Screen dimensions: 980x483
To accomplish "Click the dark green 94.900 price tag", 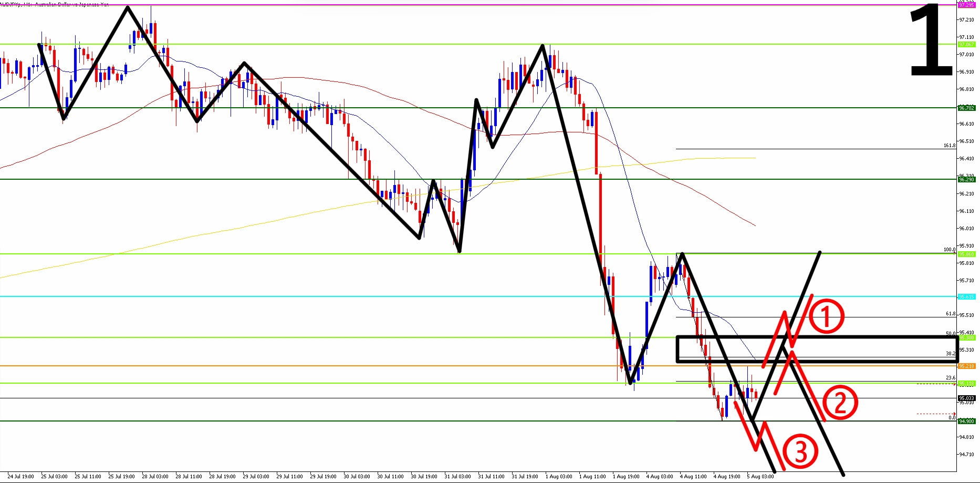I will click(x=966, y=421).
